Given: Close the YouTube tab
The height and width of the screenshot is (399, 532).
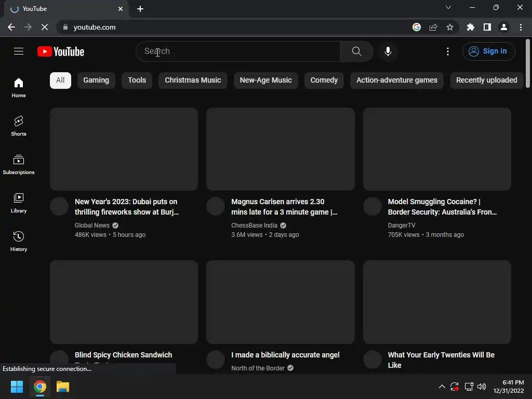Looking at the screenshot, I should tap(121, 9).
